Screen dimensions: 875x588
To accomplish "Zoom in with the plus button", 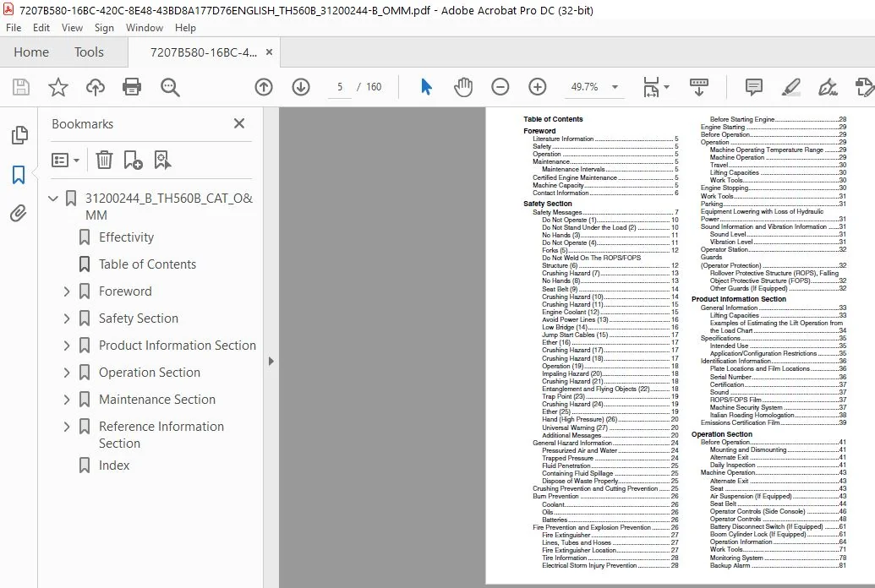I will pyautogui.click(x=537, y=87).
